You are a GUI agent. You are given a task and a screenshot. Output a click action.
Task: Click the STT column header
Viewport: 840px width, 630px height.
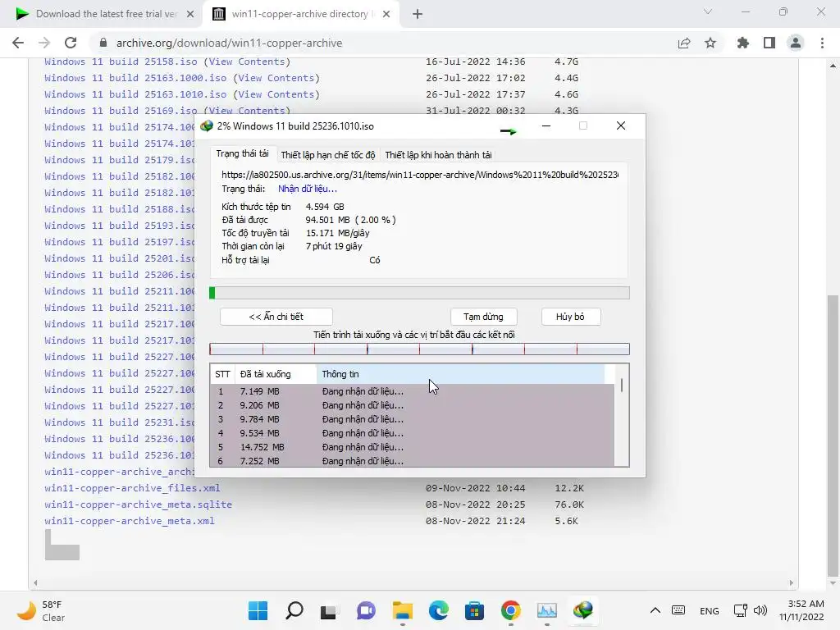click(222, 374)
